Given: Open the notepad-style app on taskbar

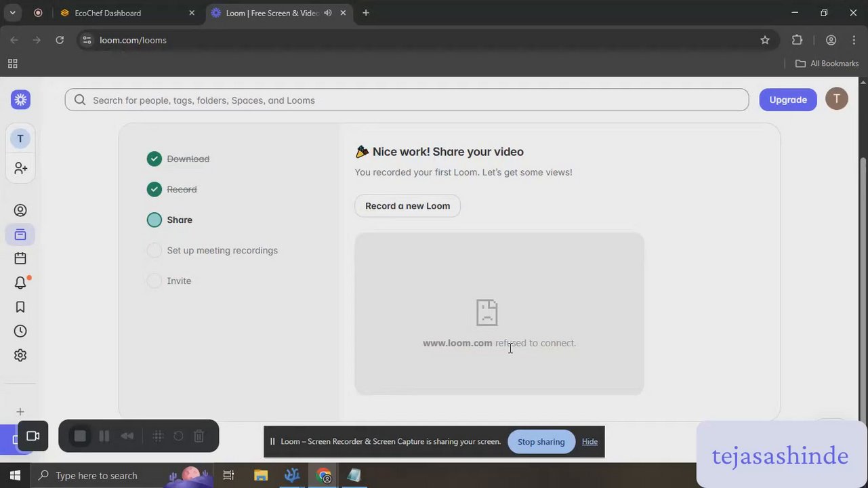Looking at the screenshot, I should click(x=354, y=475).
